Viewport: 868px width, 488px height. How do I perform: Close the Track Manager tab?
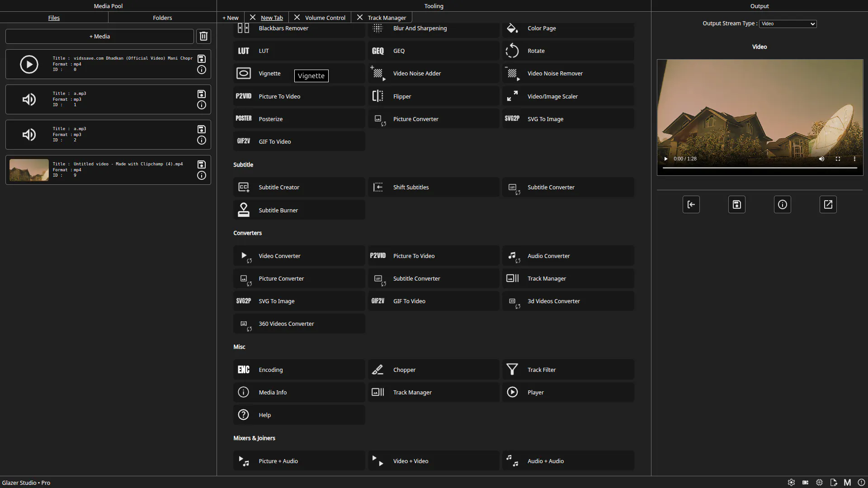pos(360,17)
